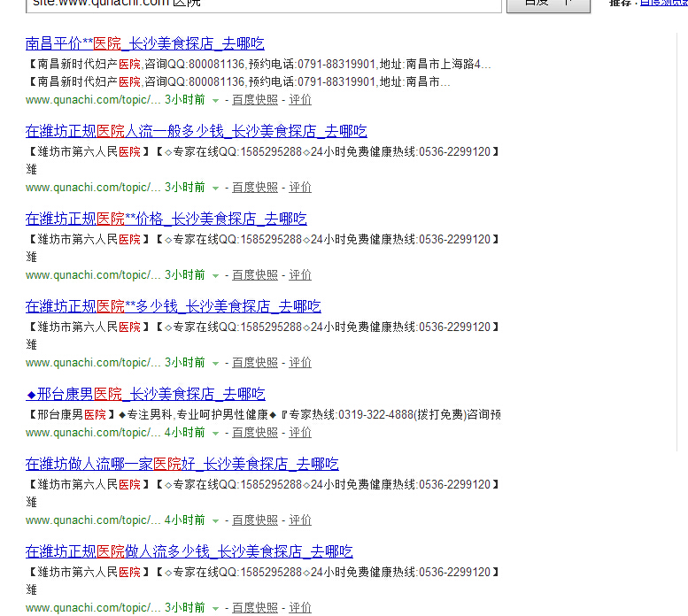688x616 pixels.
Task: Click green URL under 南昌平价**医院 result
Action: pyautogui.click(x=93, y=100)
